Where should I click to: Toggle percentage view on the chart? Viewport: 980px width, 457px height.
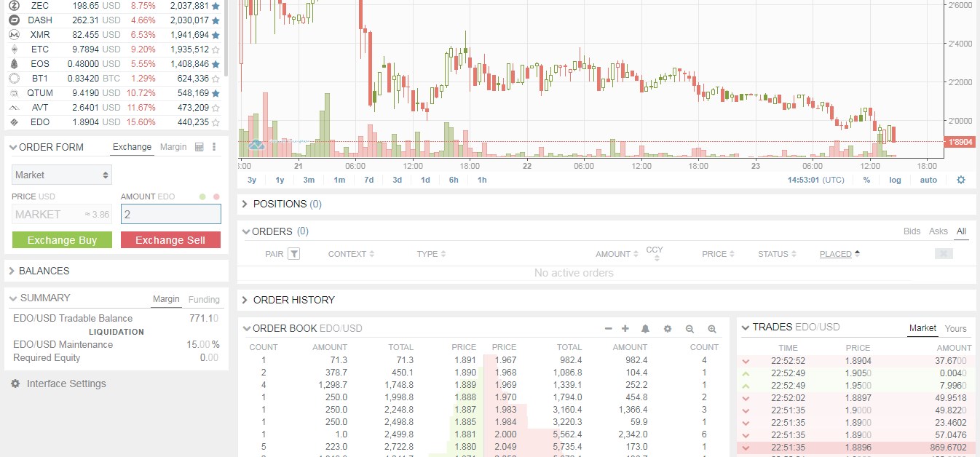[x=866, y=179]
